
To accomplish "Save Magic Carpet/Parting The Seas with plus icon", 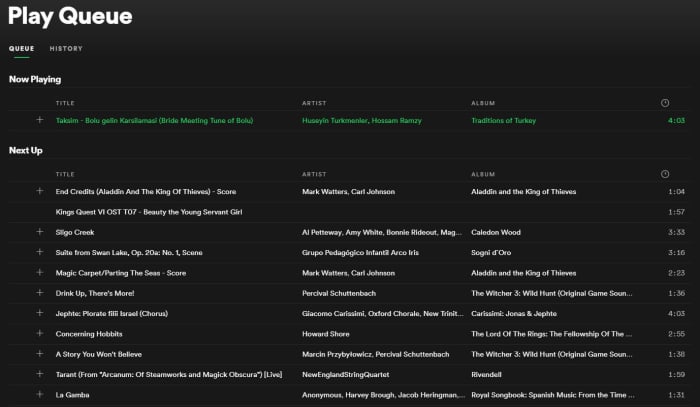I will tap(40, 272).
